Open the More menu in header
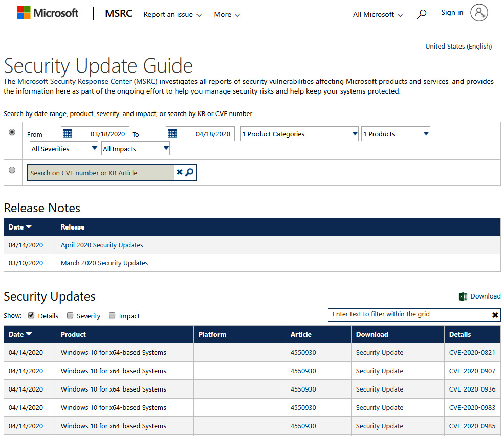The width and height of the screenshot is (504, 436). (227, 15)
